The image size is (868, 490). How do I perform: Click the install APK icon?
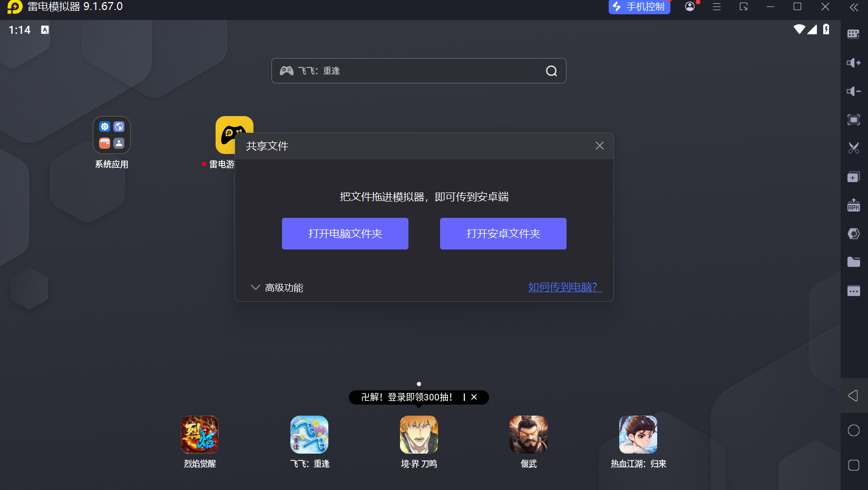(x=854, y=205)
